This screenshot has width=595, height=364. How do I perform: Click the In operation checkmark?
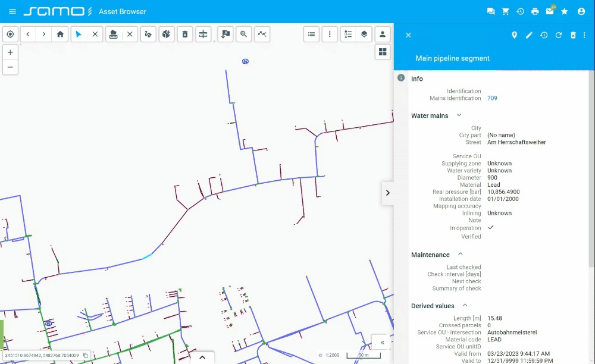[491, 227]
